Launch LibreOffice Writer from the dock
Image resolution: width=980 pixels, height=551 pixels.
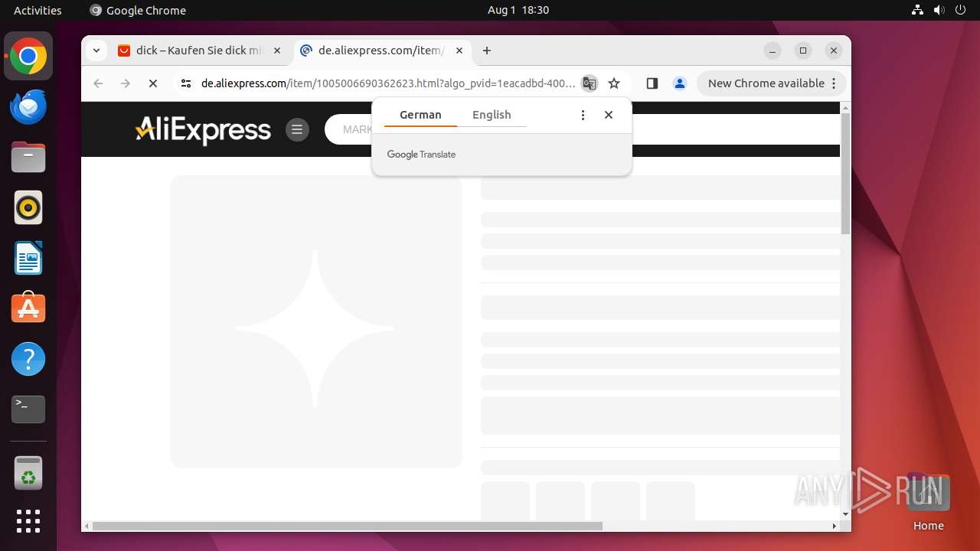point(28,258)
